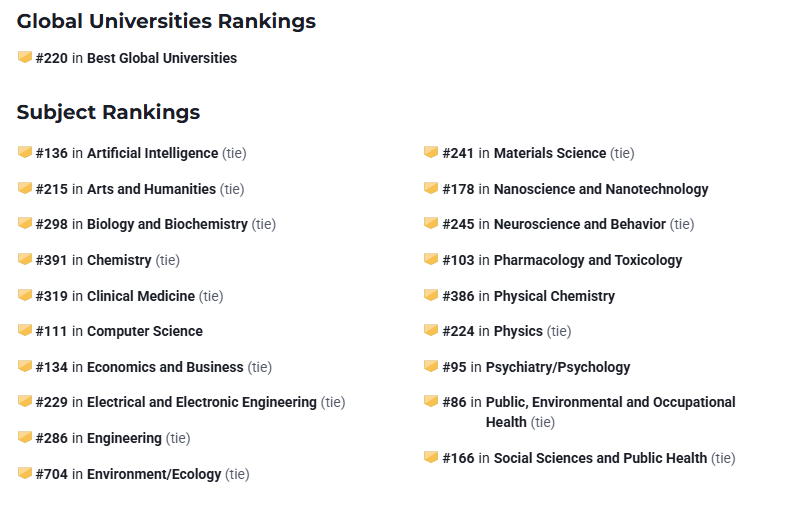Click the badge icon next to Artificial Intelligence
The image size is (802, 506).
[x=25, y=152]
